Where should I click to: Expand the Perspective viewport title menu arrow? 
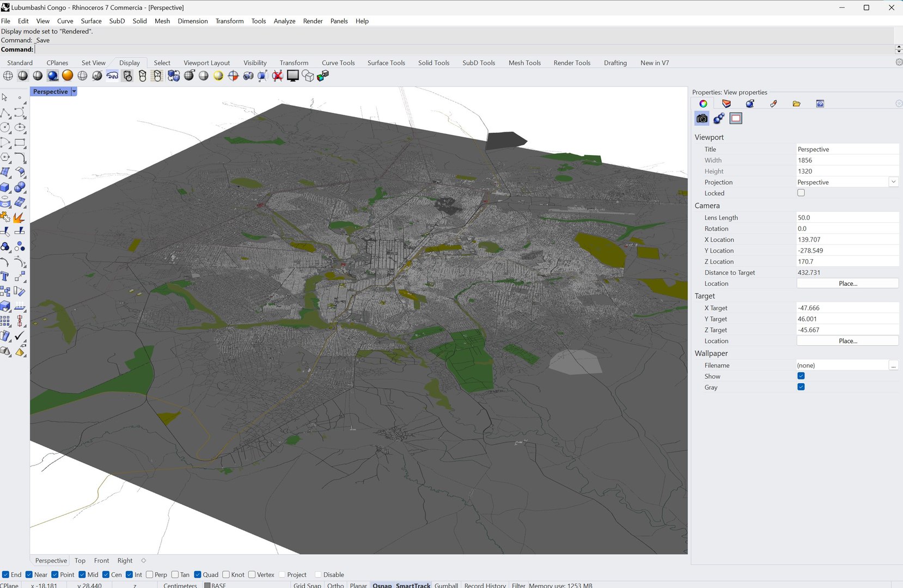pos(74,91)
